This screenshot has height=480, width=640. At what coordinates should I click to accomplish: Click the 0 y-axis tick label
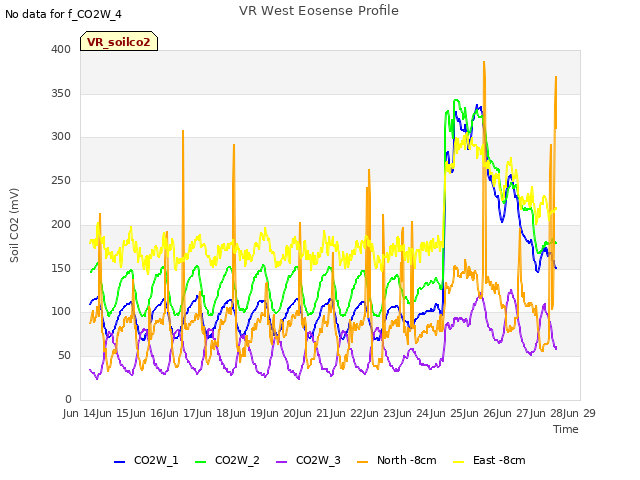click(68, 399)
